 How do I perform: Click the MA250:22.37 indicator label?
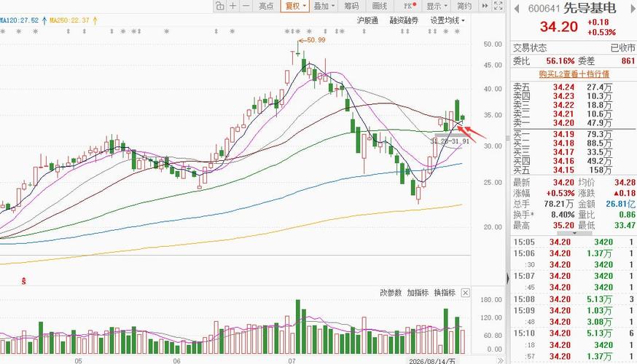[69, 20]
